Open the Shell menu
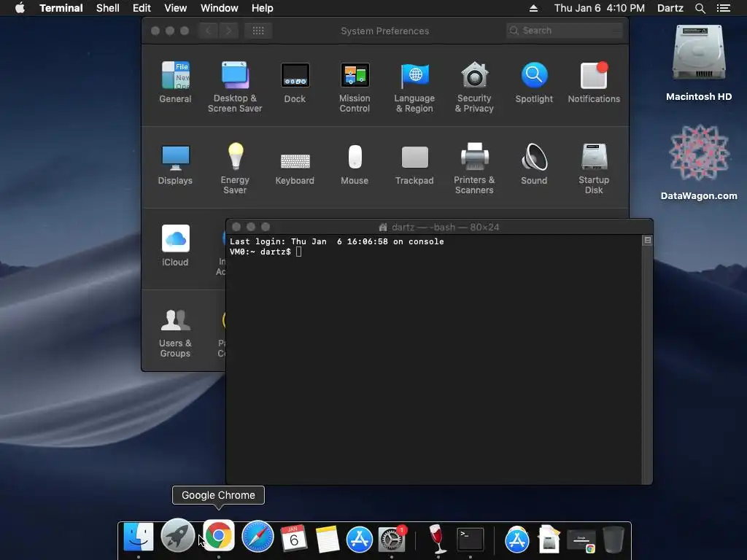The width and height of the screenshot is (747, 560). pyautogui.click(x=108, y=8)
